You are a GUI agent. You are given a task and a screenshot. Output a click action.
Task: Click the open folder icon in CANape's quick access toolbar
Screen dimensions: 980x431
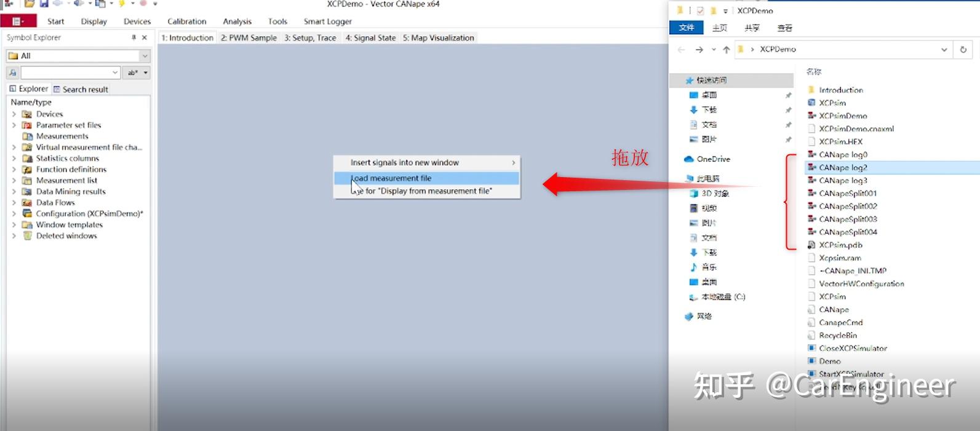click(x=30, y=4)
